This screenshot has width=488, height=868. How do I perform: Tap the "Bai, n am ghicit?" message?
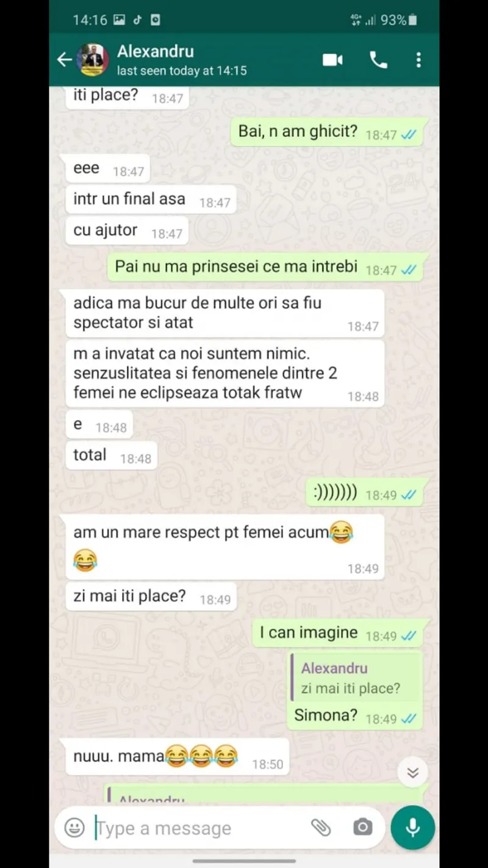click(326, 132)
